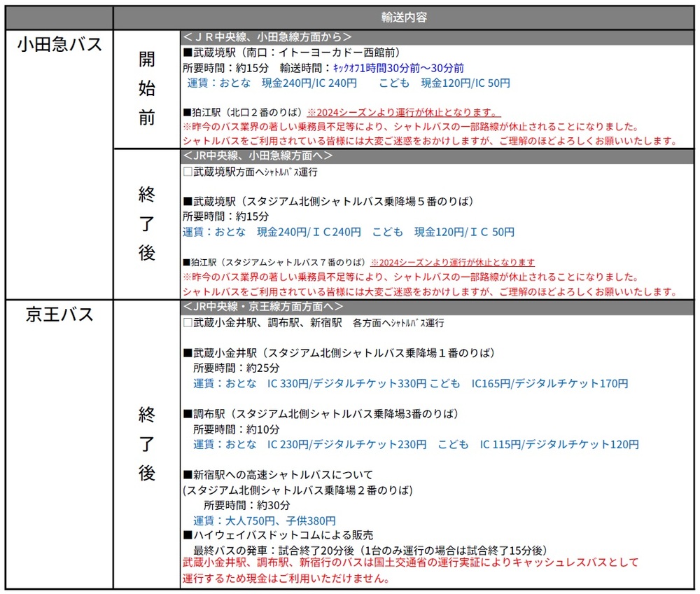700x594 pixels.
Task: Tick the checkbox before 武蔵小金井駅、調布駅、新宿駅 各方面へ
Action: [x=187, y=323]
